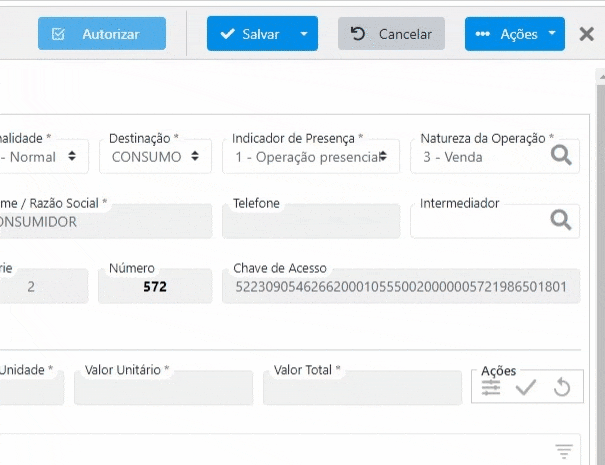The width and height of the screenshot is (605, 465).
Task: Open the Salvar dropdown arrow
Action: click(x=304, y=34)
